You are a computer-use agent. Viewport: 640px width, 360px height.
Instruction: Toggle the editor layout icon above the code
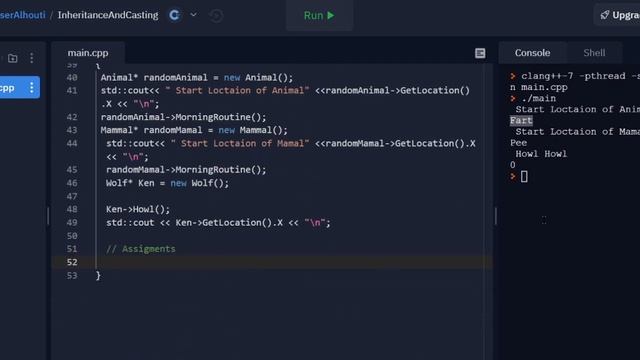tap(480, 53)
